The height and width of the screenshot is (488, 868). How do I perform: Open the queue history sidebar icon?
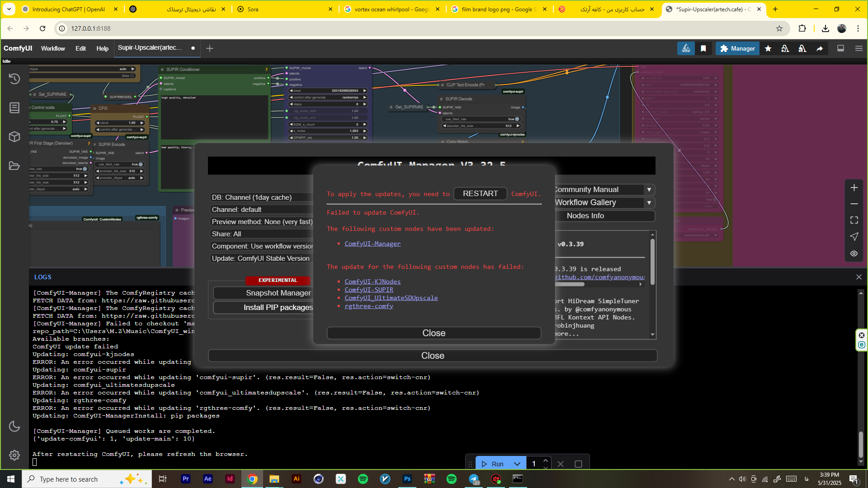(14, 79)
